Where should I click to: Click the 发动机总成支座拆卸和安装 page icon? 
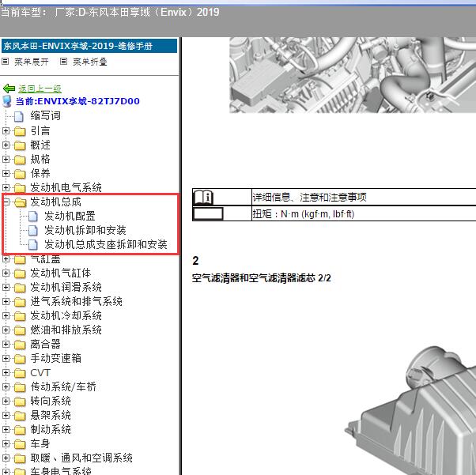(32, 245)
